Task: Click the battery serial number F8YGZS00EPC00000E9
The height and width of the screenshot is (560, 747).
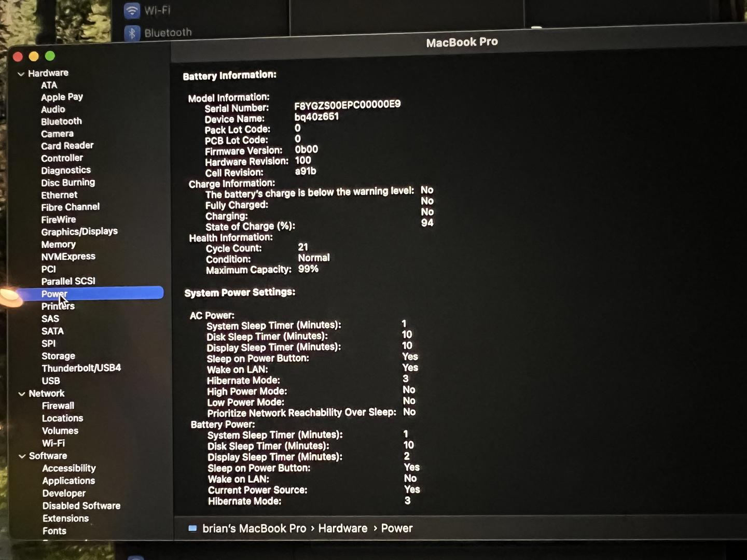Action: [348, 105]
